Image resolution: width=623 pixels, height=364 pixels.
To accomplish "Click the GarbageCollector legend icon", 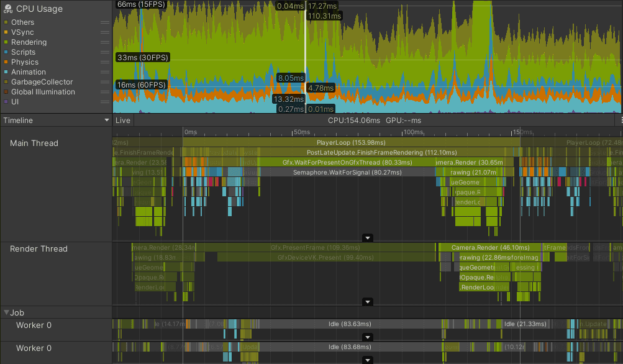I will pos(5,82).
